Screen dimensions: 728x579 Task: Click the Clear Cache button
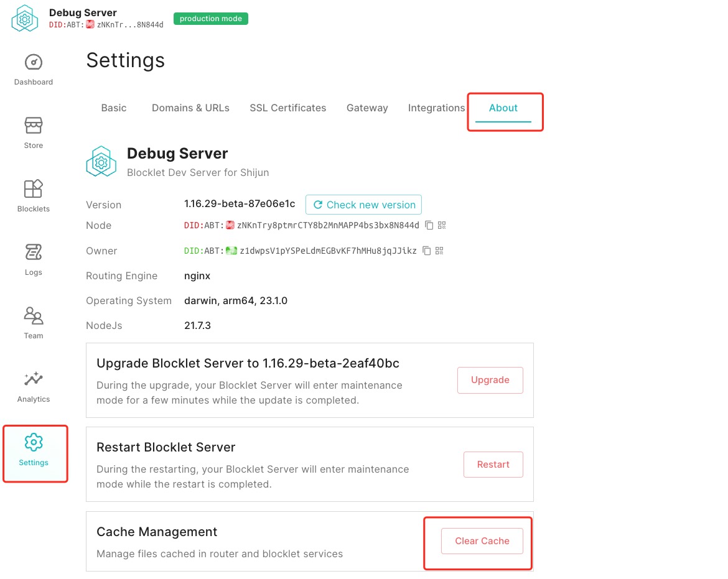(482, 541)
